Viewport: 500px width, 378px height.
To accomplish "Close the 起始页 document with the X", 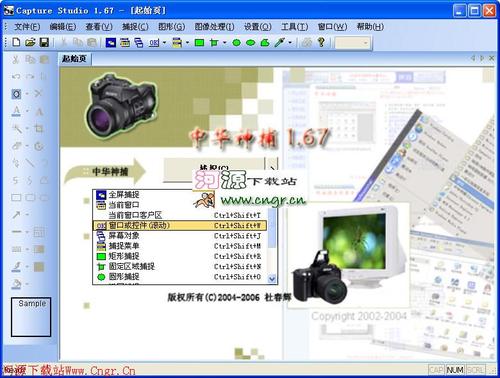I will pos(491,58).
